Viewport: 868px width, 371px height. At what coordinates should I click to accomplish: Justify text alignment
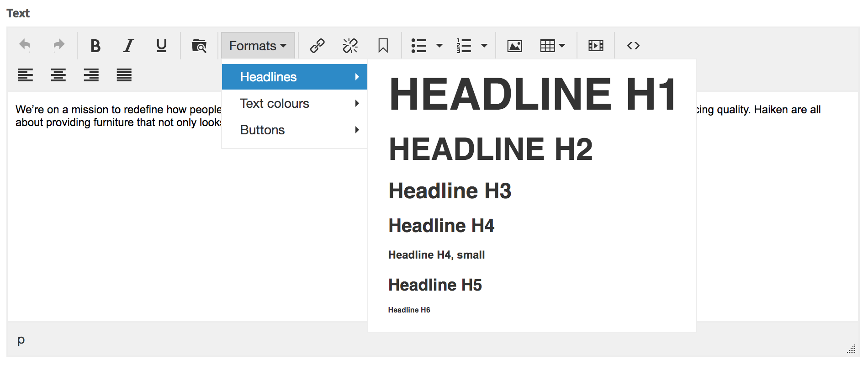pos(124,75)
